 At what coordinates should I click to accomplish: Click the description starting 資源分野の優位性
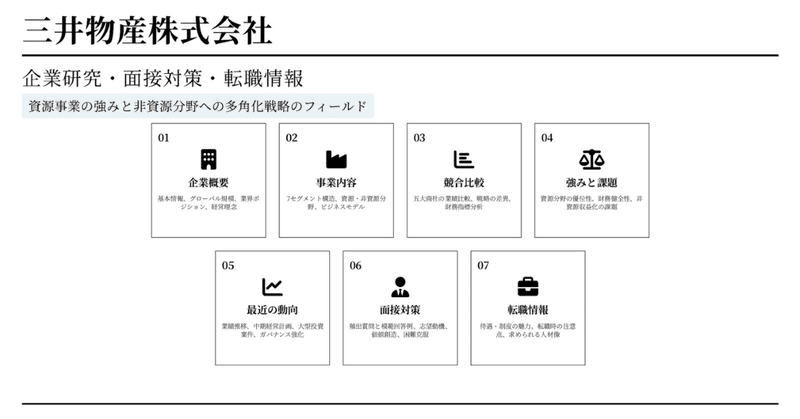(x=592, y=203)
